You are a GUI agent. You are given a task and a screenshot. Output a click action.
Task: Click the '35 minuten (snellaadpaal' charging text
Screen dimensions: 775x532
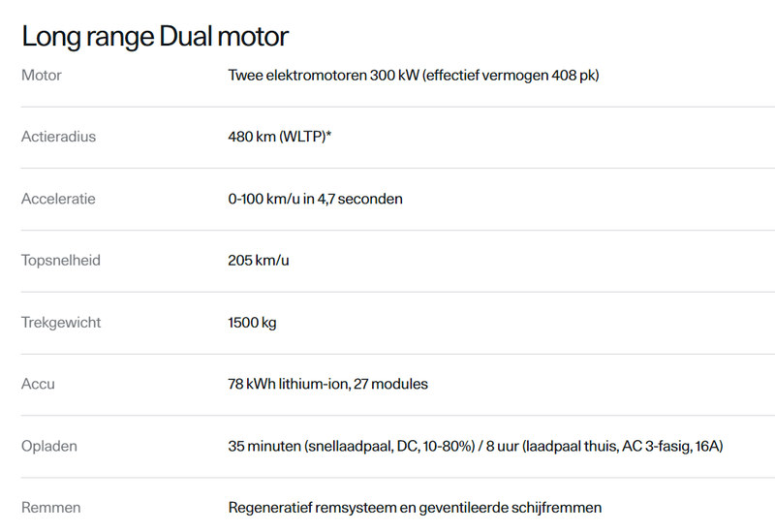(311, 446)
